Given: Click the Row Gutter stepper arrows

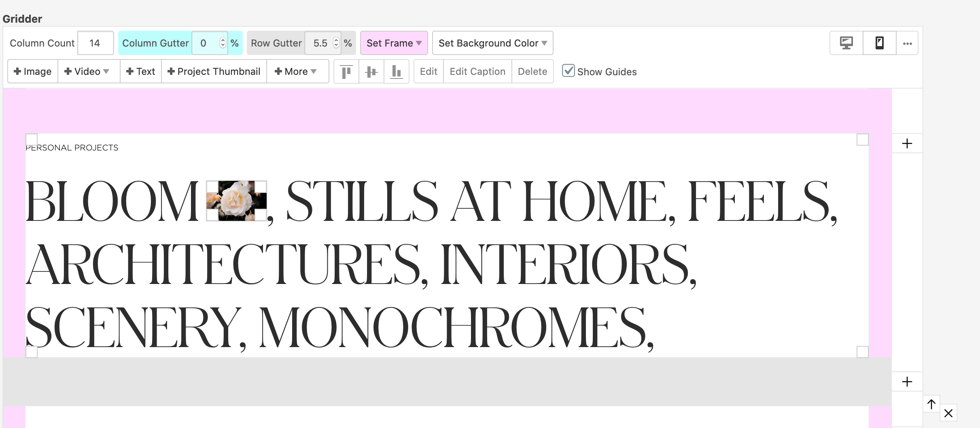Looking at the screenshot, I should (336, 43).
